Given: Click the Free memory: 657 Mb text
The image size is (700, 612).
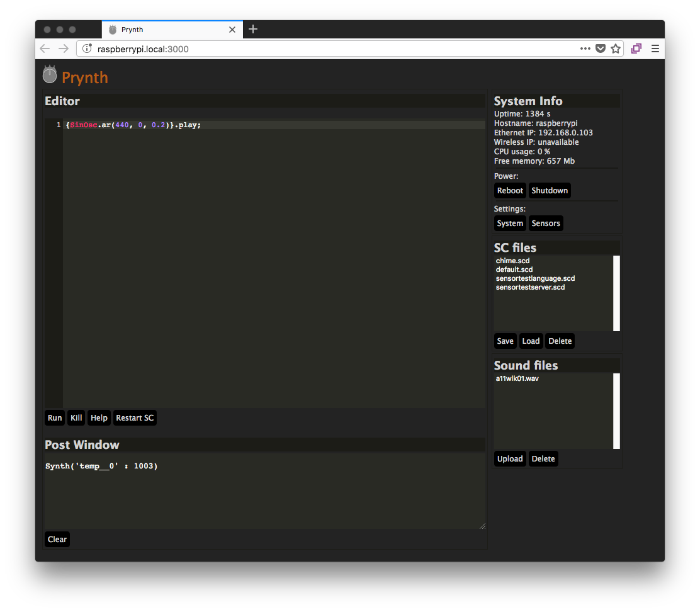Looking at the screenshot, I should point(534,161).
